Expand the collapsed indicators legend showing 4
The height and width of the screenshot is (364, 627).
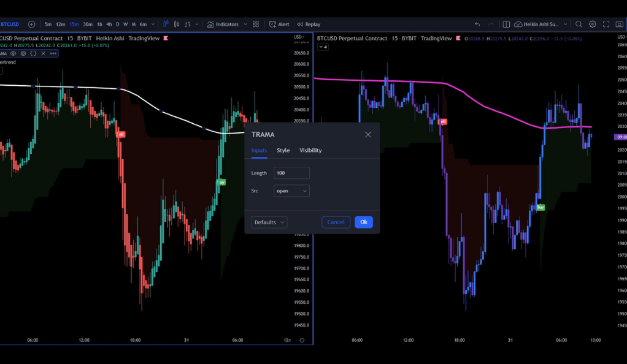click(x=323, y=47)
